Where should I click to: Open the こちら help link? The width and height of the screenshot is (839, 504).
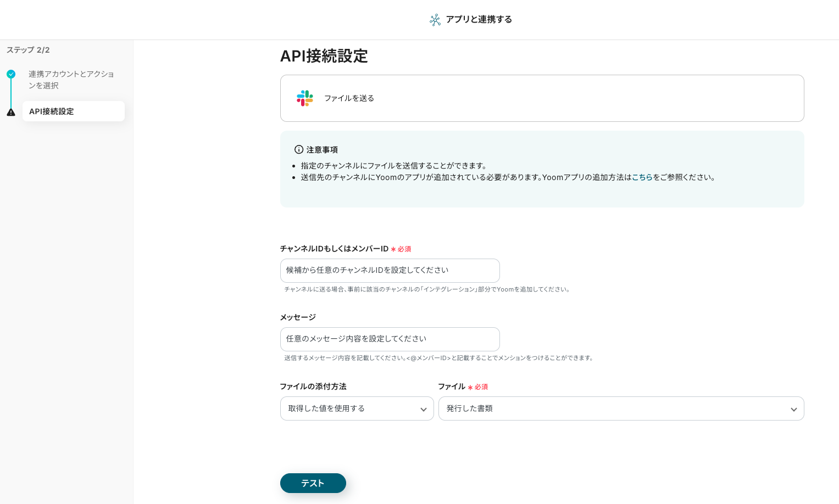click(x=642, y=177)
